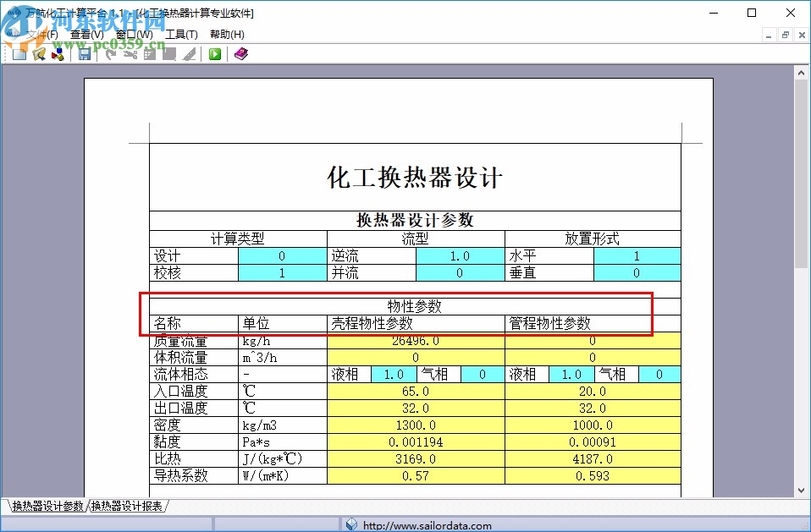Edit the 质量流量 value 26496.0 cell
Image resolution: width=811 pixels, height=532 pixels.
click(x=416, y=341)
